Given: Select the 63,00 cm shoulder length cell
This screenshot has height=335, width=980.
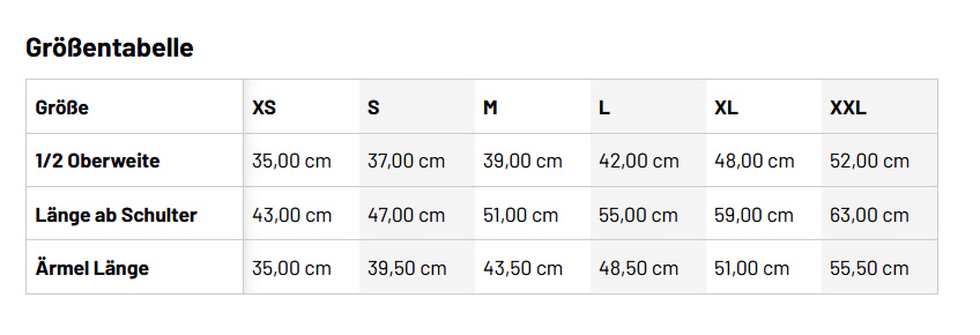Looking at the screenshot, I should (869, 215).
